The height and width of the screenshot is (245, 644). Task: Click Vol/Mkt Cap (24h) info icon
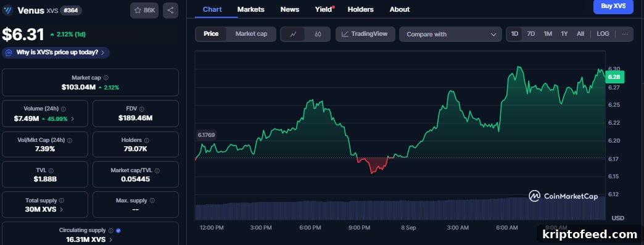pyautogui.click(x=70, y=140)
